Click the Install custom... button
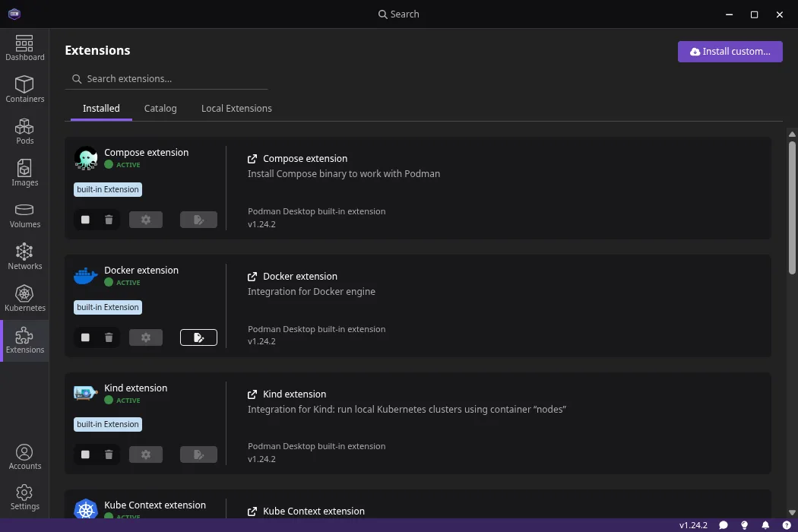Image resolution: width=798 pixels, height=532 pixels. coord(730,52)
